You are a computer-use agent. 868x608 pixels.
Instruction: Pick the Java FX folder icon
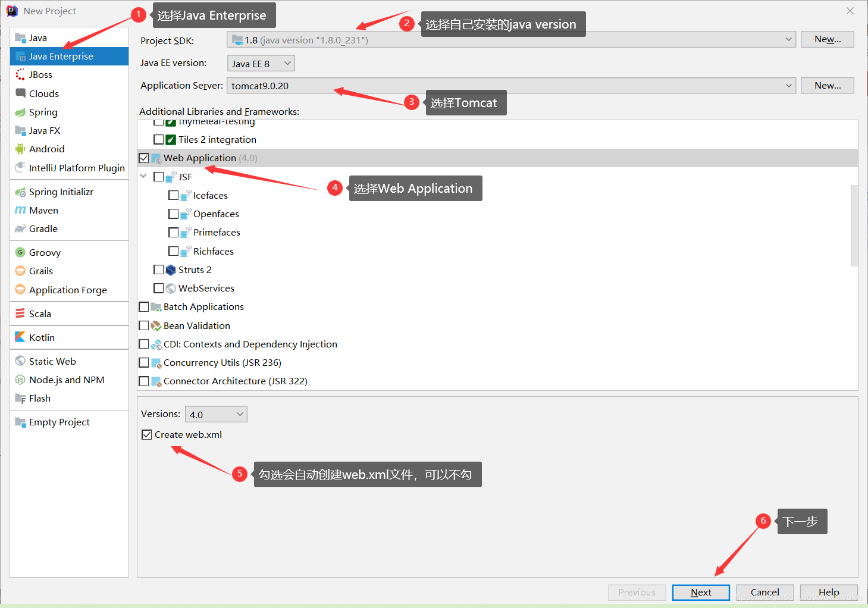point(20,130)
